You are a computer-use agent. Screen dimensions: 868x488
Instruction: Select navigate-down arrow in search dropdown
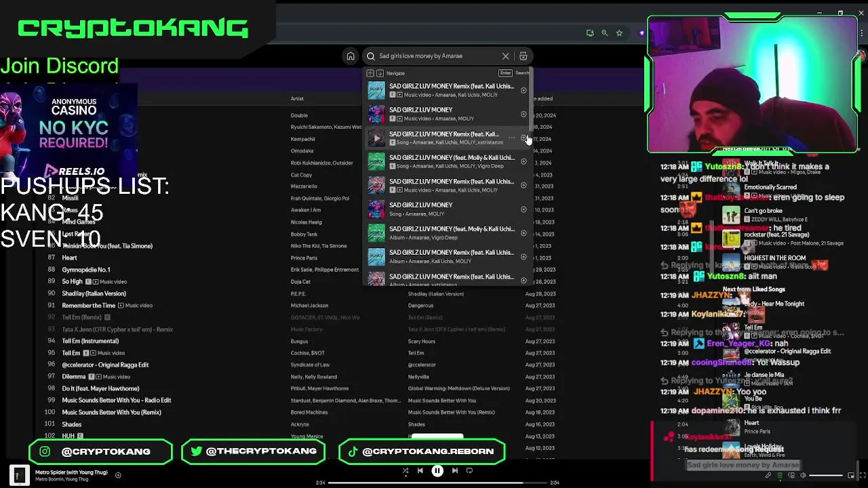380,73
